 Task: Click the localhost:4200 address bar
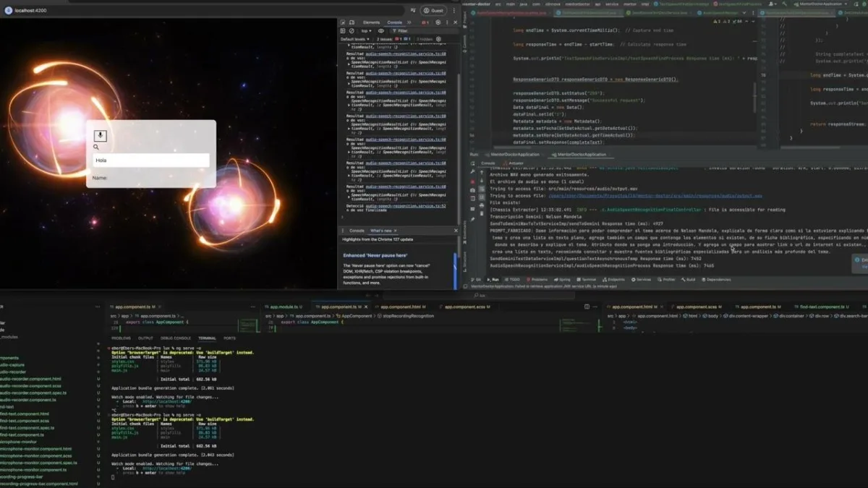pyautogui.click(x=203, y=10)
